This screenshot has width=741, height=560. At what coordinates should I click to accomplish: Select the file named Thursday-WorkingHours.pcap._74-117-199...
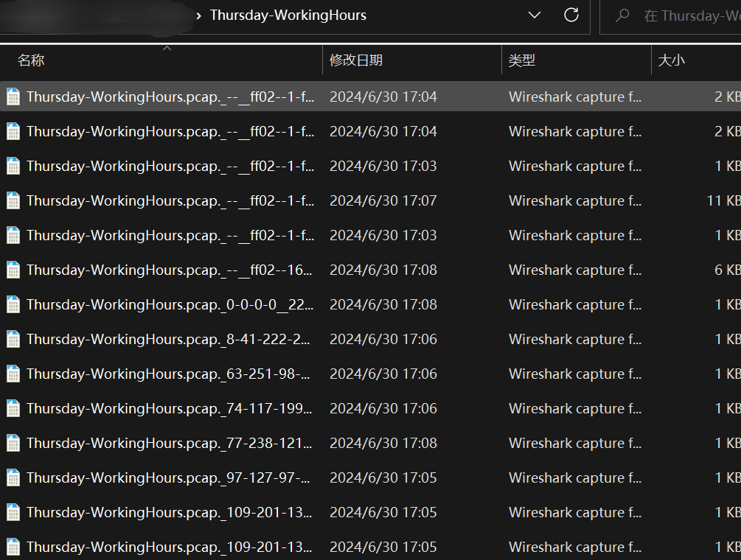169,408
